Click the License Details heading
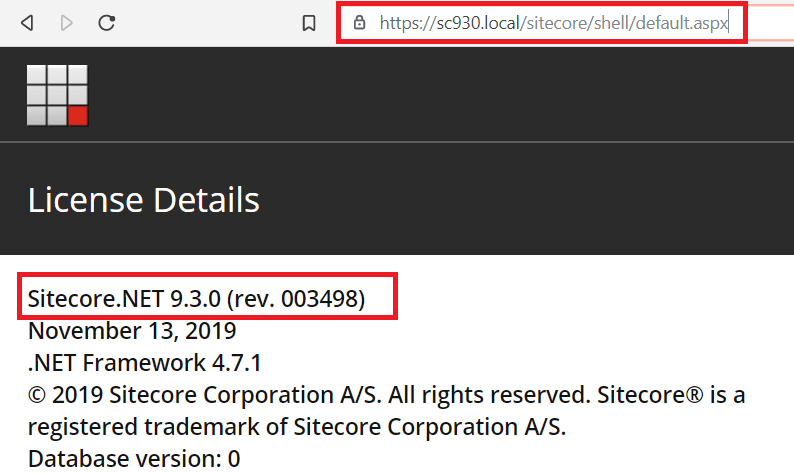 click(143, 200)
